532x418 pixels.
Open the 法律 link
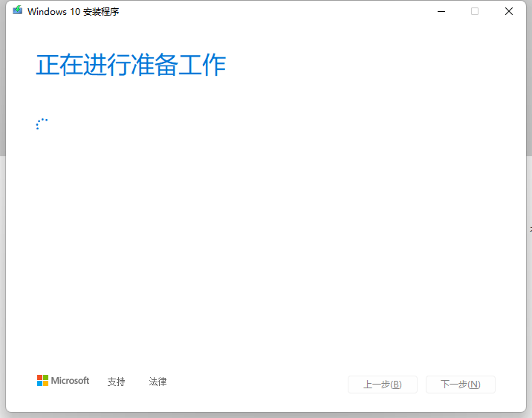point(158,382)
